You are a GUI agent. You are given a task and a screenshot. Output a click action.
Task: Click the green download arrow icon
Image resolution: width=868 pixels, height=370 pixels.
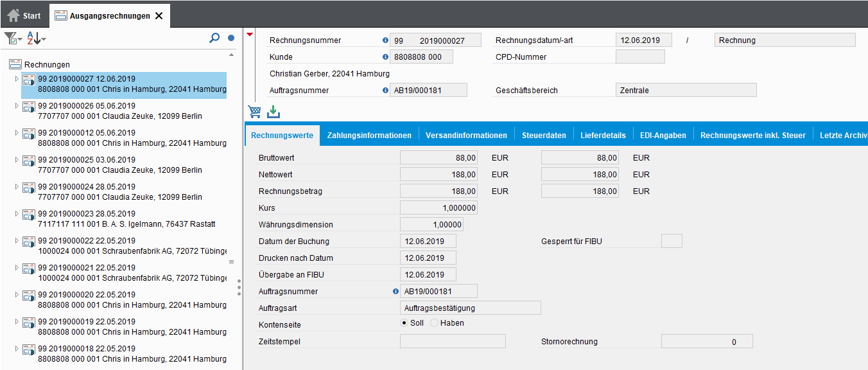click(x=274, y=112)
